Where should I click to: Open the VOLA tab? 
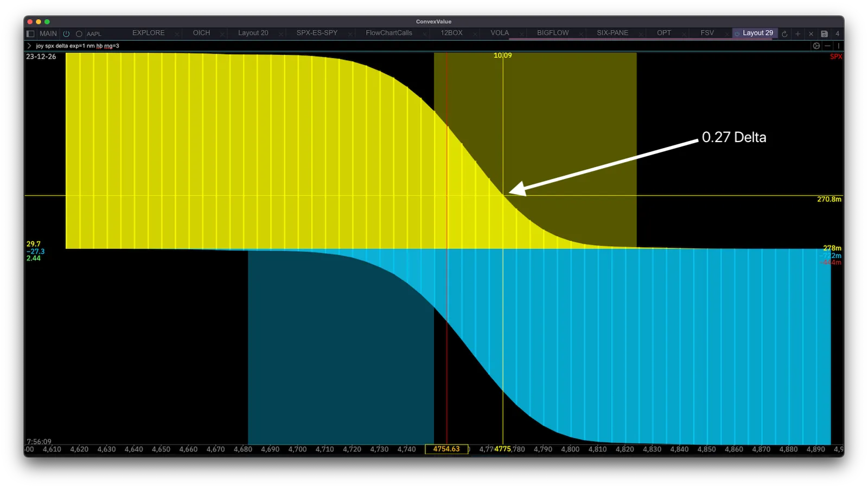(x=500, y=33)
